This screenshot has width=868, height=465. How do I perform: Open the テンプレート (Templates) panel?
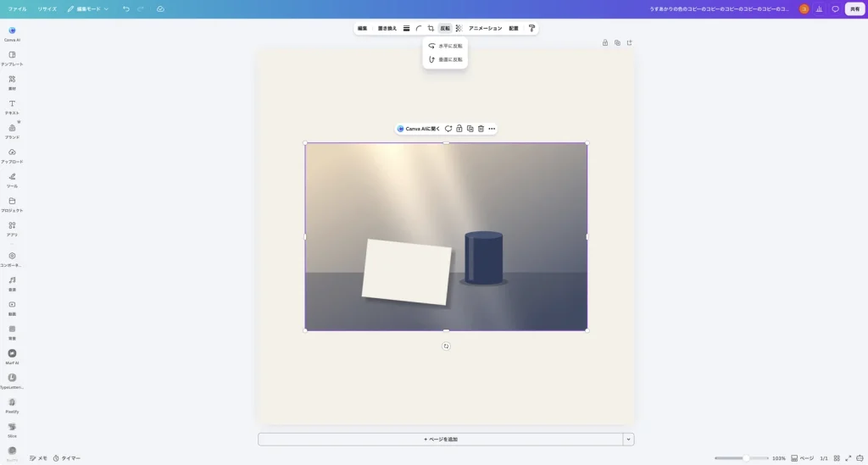pos(12,58)
